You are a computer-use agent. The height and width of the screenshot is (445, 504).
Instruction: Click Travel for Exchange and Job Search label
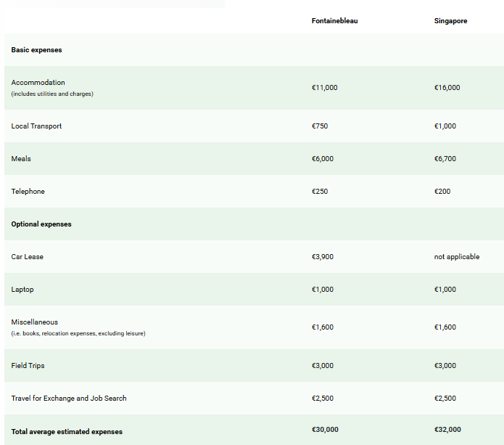pos(69,399)
